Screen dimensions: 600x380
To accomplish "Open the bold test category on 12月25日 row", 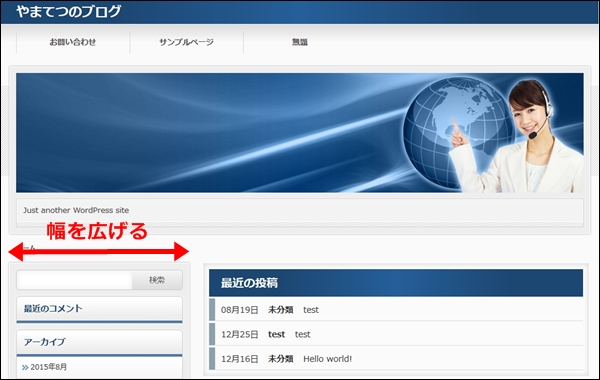I will point(276,334).
